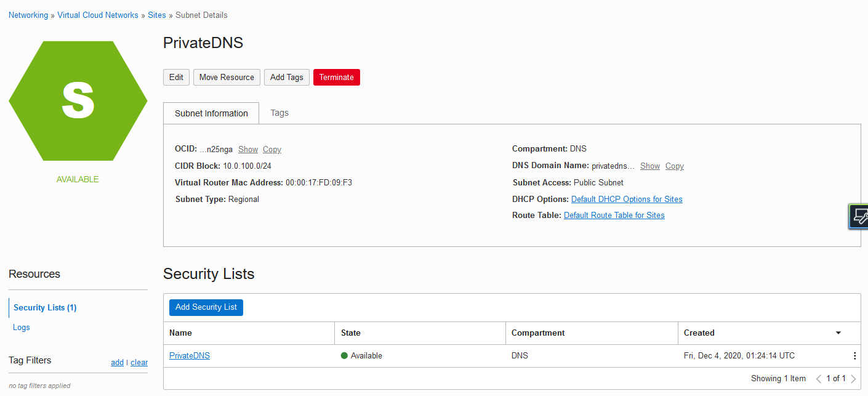
Task: Open the PrivateDNS security list link
Action: coord(190,355)
